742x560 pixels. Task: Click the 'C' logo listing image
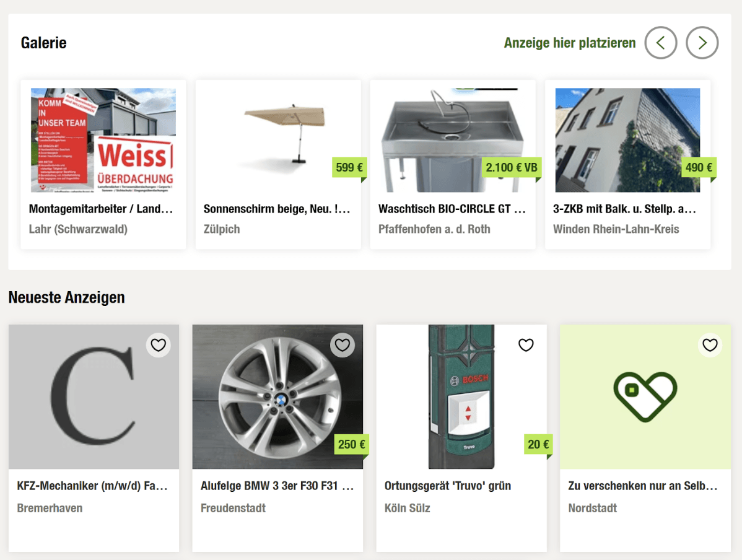pyautogui.click(x=94, y=396)
